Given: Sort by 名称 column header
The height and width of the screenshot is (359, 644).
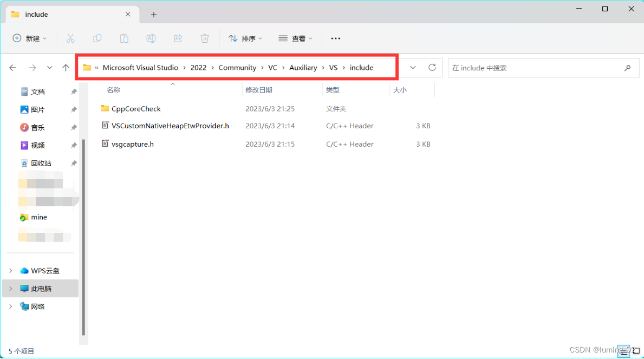Looking at the screenshot, I should pos(113,90).
